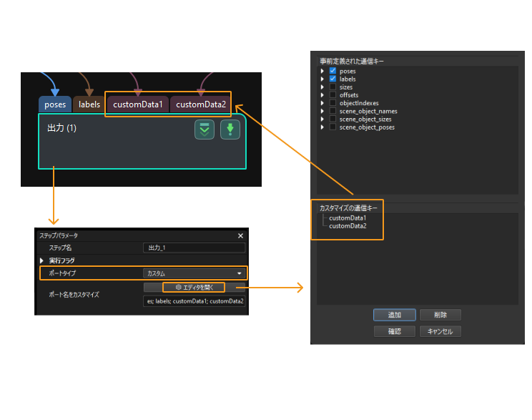Select customData2 in custom keys list
This screenshot has height=420, width=532.
(x=348, y=226)
